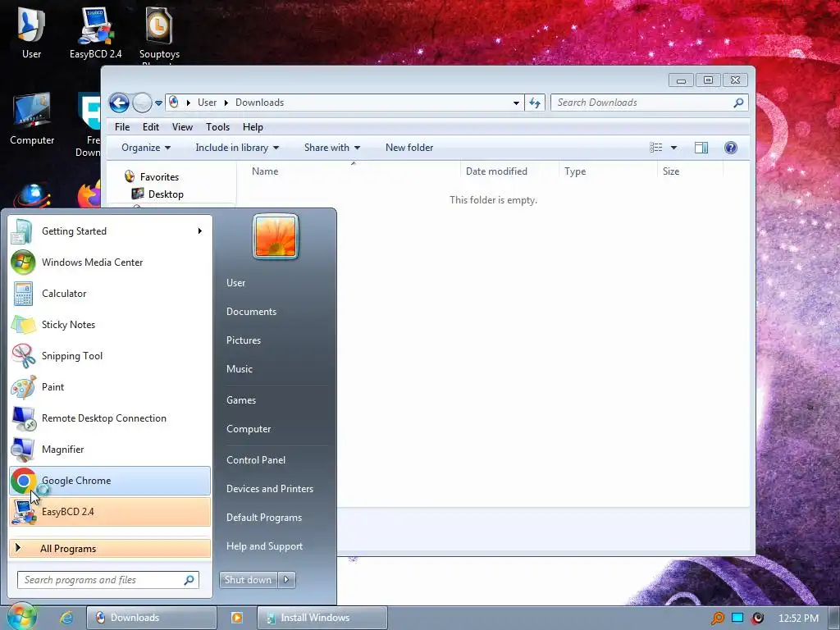
Task: Click the 12:52 PM clock
Action: (798, 619)
